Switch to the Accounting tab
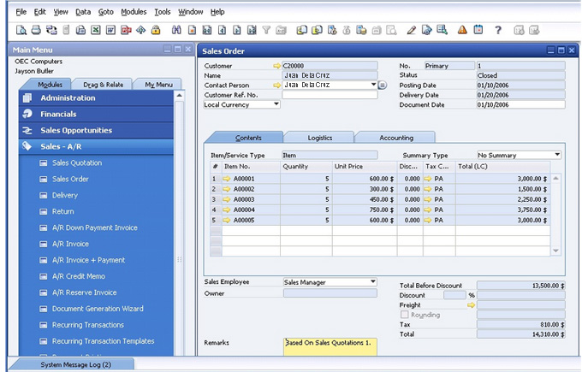The image size is (588, 372). (x=395, y=137)
